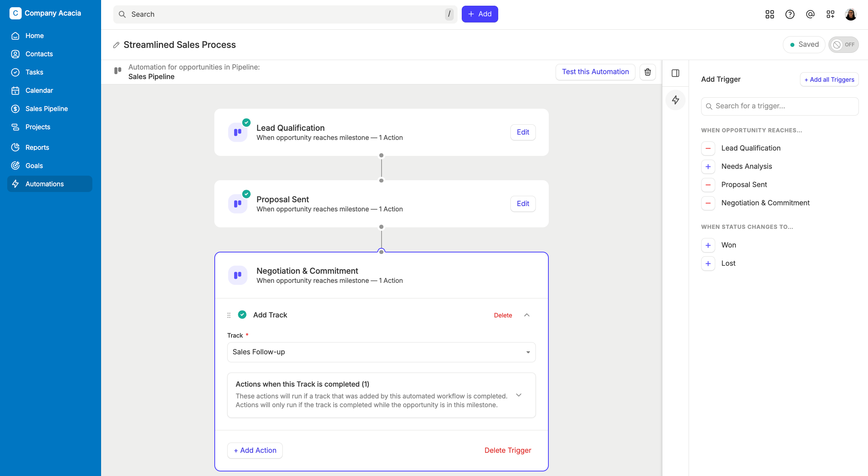Add the Needs Analysis trigger

tap(708, 167)
